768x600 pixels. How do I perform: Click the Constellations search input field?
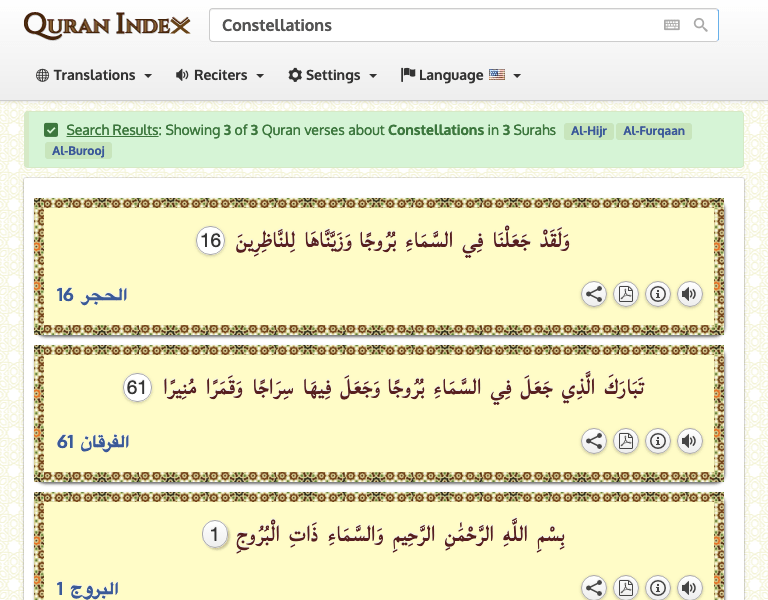click(435, 25)
